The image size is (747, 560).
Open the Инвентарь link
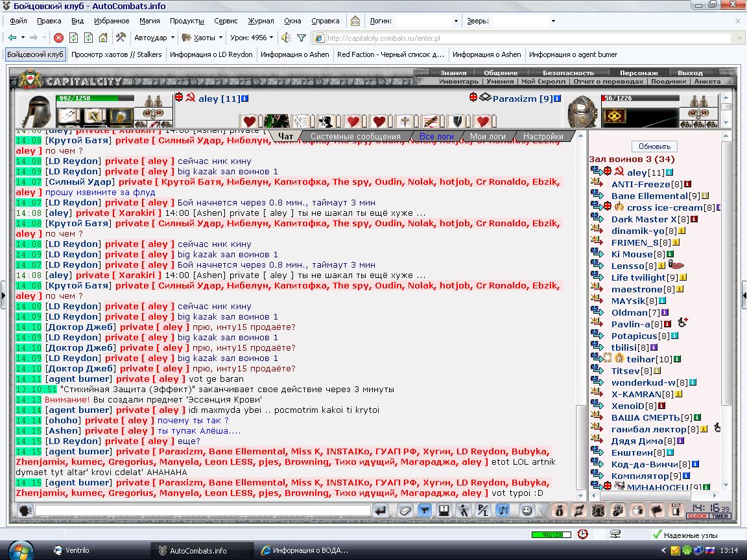click(459, 82)
